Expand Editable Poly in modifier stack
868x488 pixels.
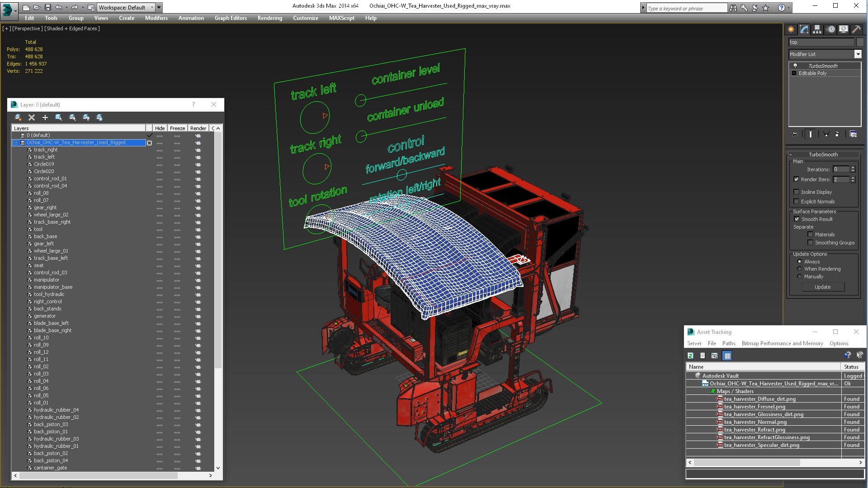pos(794,73)
